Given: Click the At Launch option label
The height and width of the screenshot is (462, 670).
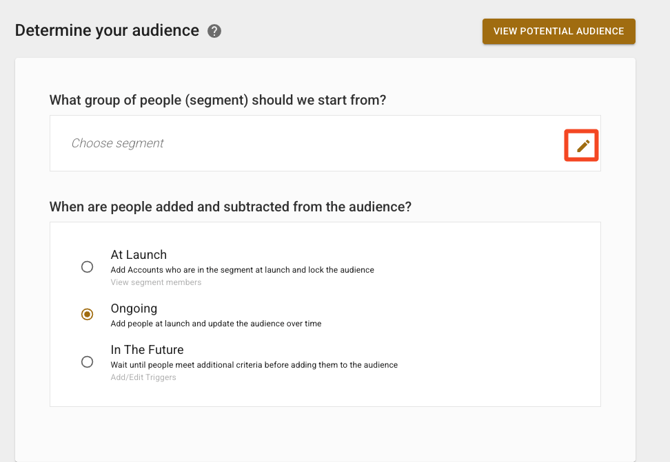Looking at the screenshot, I should (138, 255).
